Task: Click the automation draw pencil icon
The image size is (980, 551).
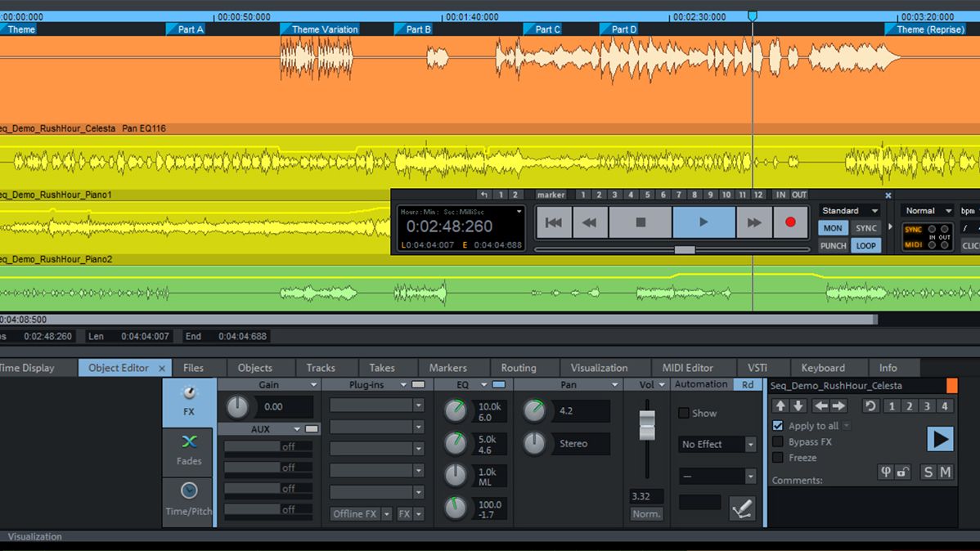Action: click(743, 509)
